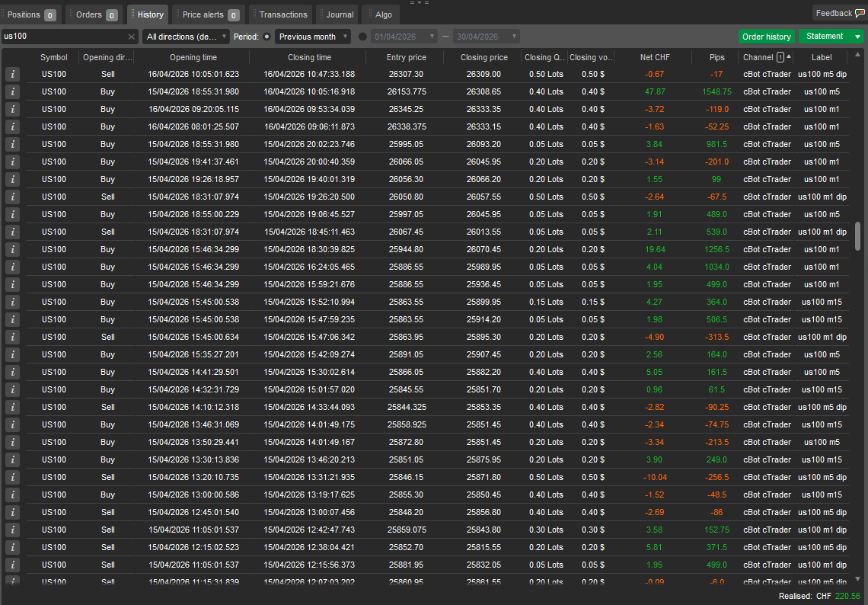
Task: Expand the Previous month period dropdown
Action: coord(313,37)
